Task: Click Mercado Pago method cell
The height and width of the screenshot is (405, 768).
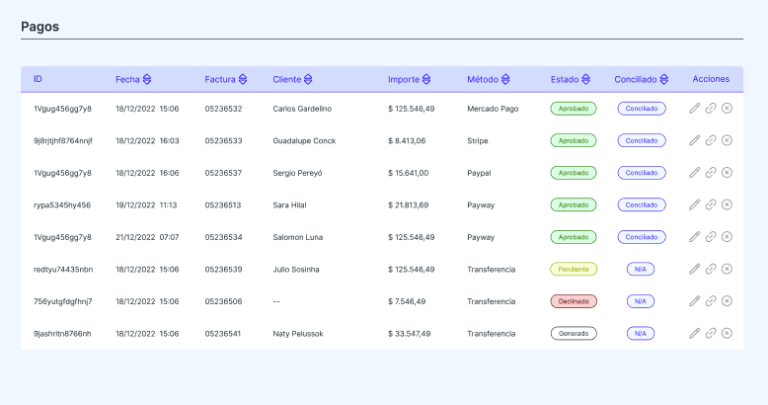Action: tap(493, 109)
